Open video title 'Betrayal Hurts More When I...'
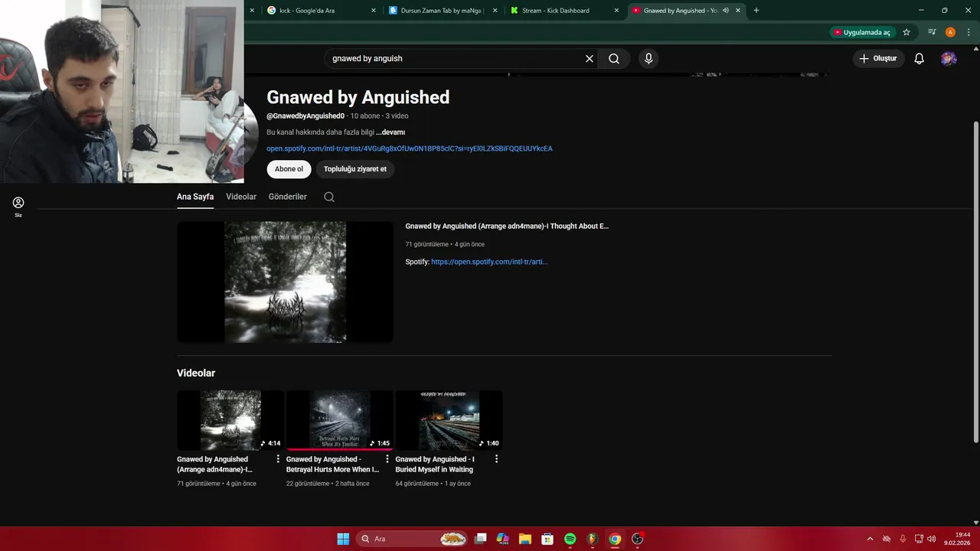980x551 pixels. (x=332, y=465)
